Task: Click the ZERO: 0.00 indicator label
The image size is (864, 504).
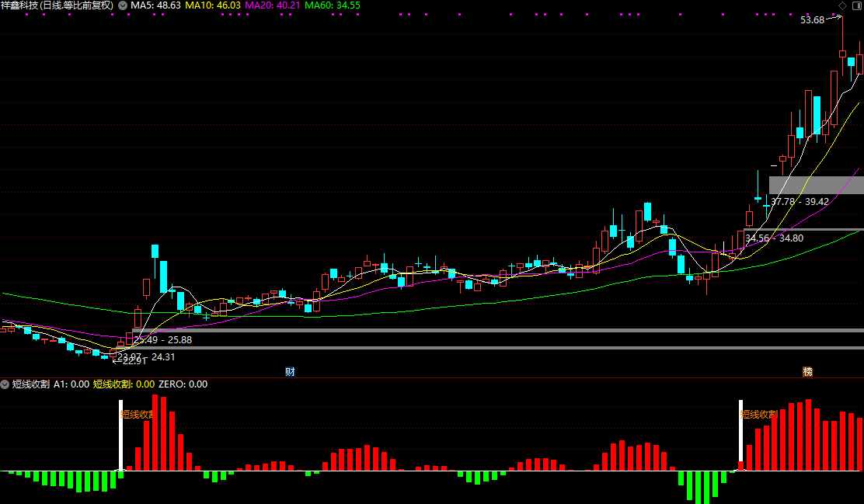Action: (183, 384)
